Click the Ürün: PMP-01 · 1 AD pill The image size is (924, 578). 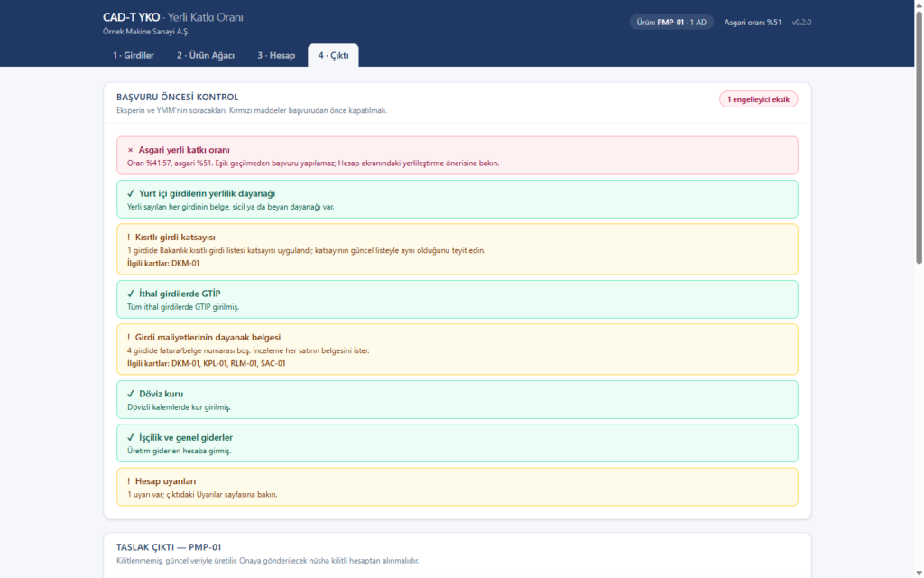click(671, 23)
